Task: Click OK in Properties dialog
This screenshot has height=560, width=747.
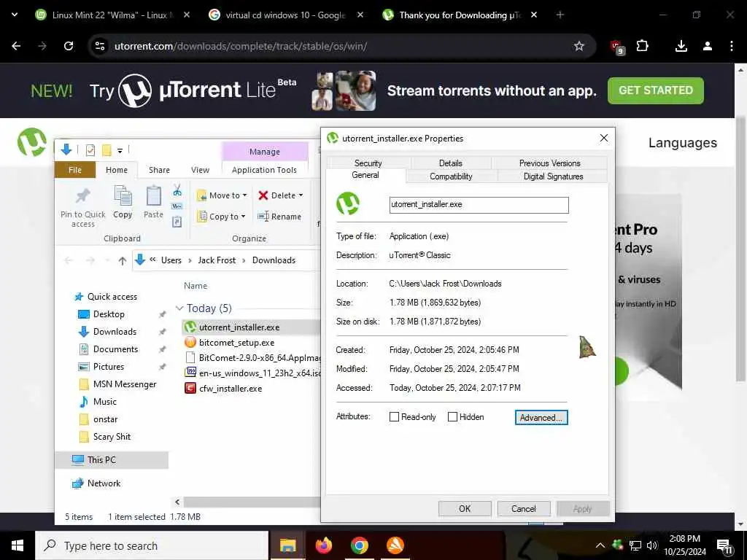Action: pyautogui.click(x=465, y=508)
